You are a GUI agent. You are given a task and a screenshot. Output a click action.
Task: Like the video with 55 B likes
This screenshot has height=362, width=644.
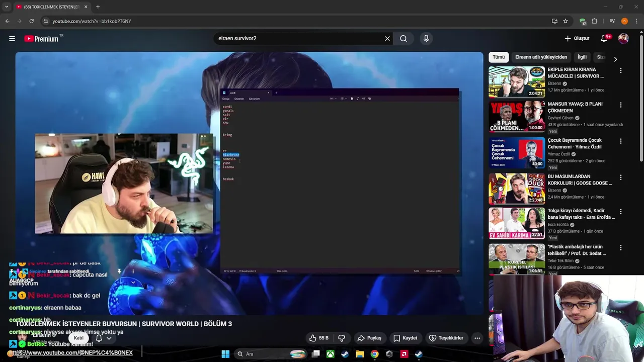pyautogui.click(x=318, y=338)
